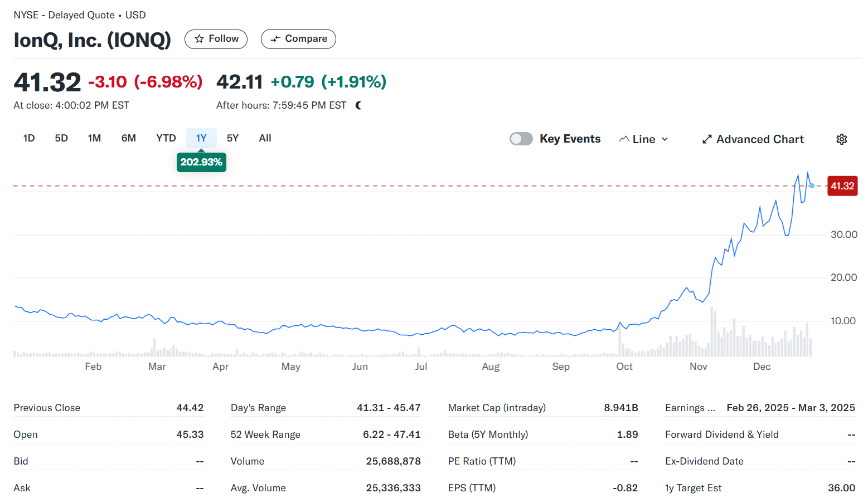868x503 pixels.
Task: Open the Advanced Chart link
Action: click(x=753, y=139)
